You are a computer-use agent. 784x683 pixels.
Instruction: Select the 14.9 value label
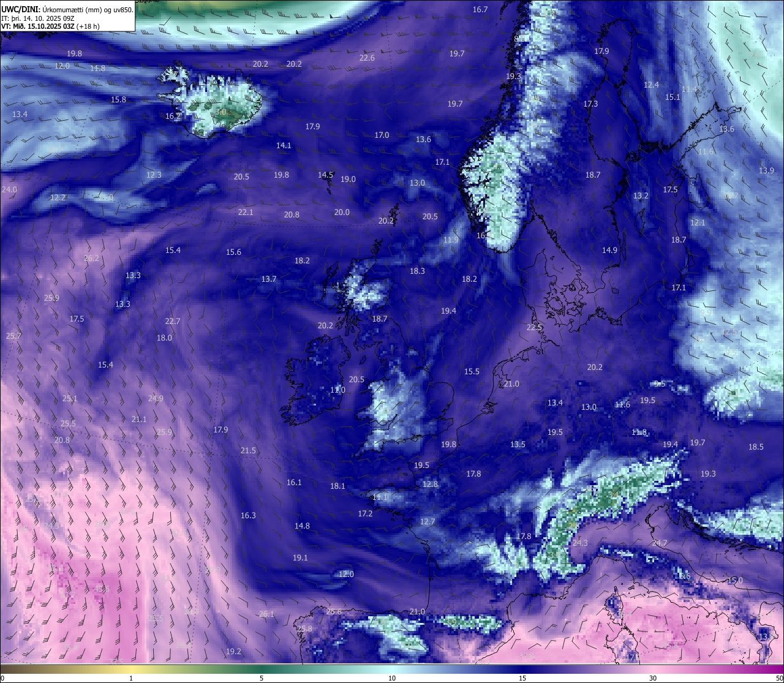[609, 251]
